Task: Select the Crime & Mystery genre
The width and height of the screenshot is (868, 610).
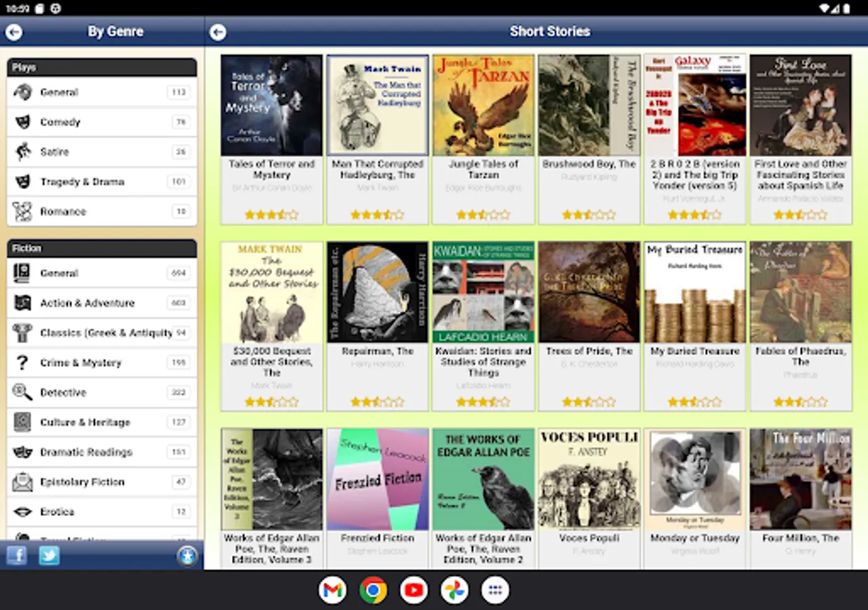Action: click(102, 363)
